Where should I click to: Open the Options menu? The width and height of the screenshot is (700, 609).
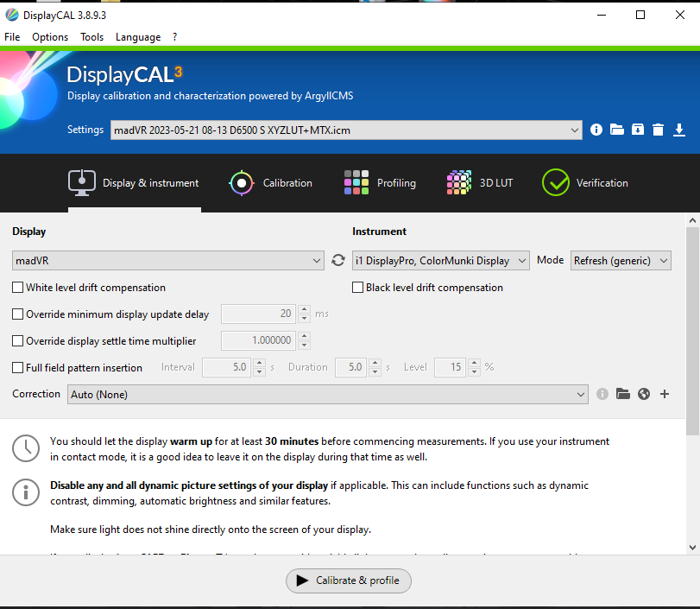(x=50, y=37)
